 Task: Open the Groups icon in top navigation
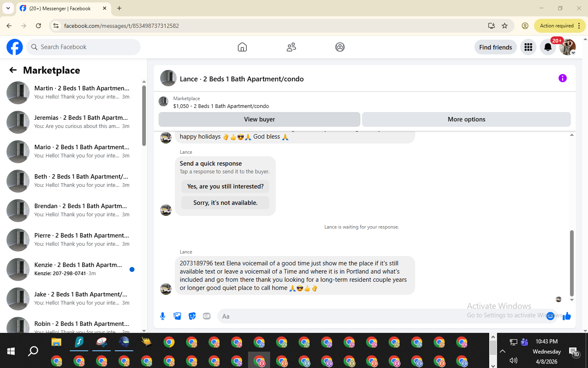pos(340,47)
